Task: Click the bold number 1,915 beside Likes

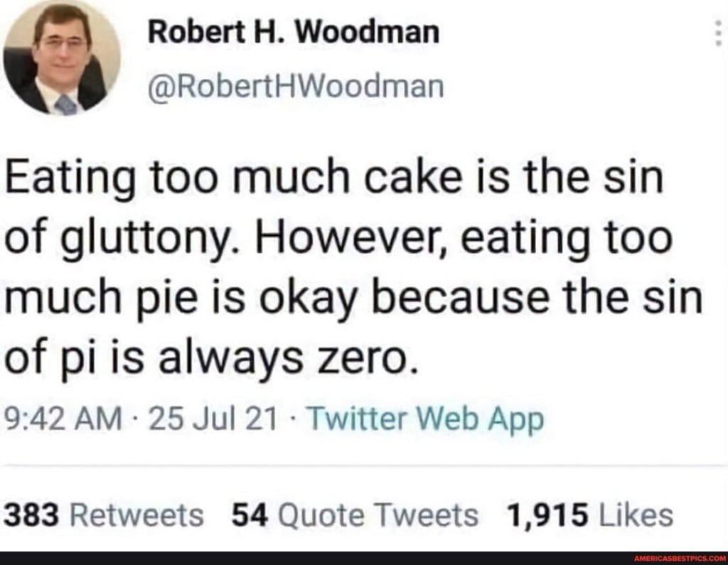Action: [x=548, y=516]
